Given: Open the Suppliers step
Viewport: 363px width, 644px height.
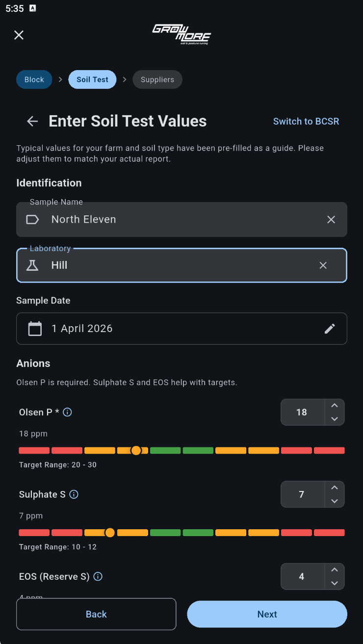Looking at the screenshot, I should point(157,79).
